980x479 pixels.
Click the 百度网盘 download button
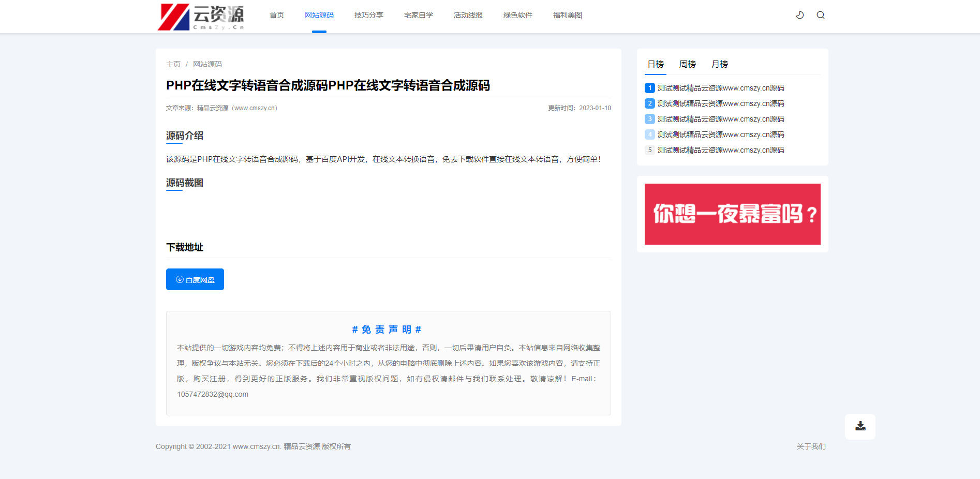(195, 279)
